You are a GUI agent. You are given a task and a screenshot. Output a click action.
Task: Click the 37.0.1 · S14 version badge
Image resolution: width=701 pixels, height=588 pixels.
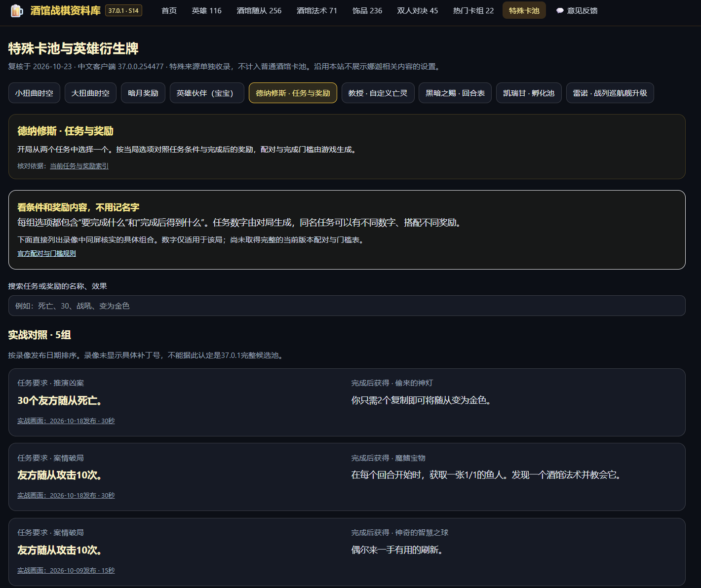coord(123,10)
